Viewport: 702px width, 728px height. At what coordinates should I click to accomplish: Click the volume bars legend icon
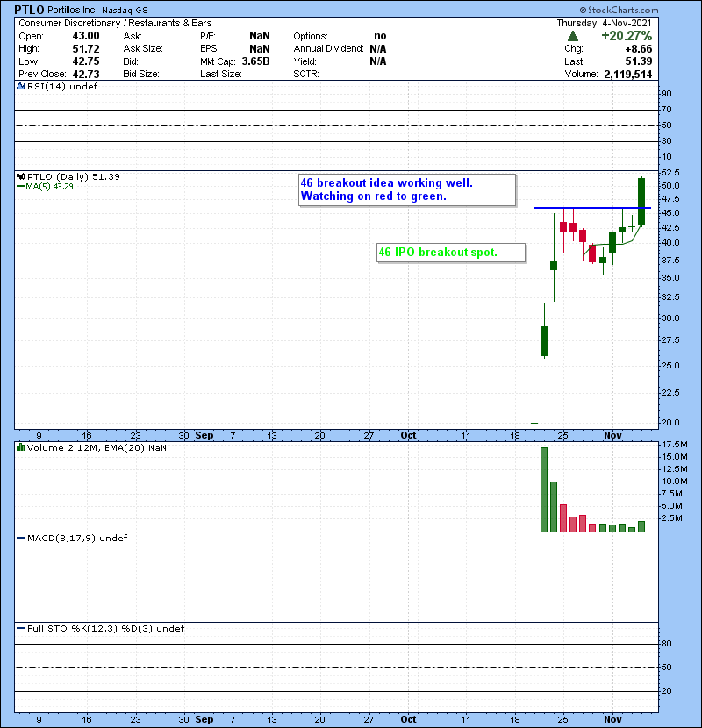pyautogui.click(x=20, y=447)
